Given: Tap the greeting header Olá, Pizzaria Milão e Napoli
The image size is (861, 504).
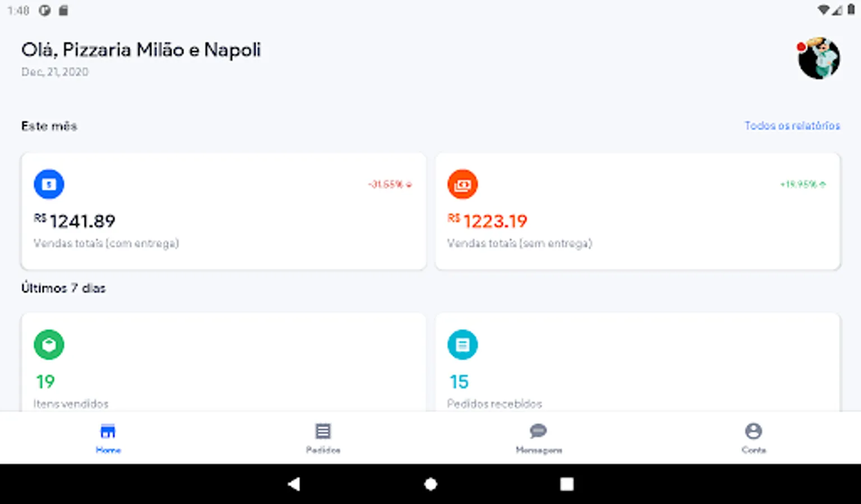Looking at the screenshot, I should click(141, 50).
